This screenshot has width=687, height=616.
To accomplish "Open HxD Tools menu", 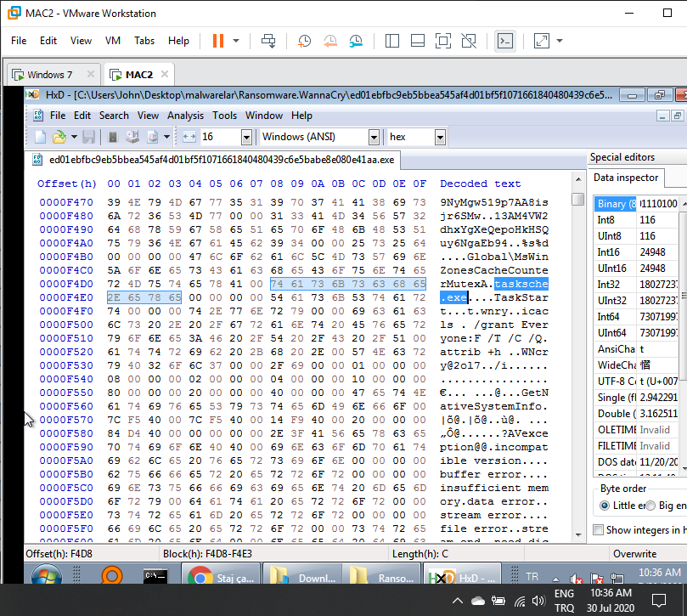I will click(x=225, y=116).
